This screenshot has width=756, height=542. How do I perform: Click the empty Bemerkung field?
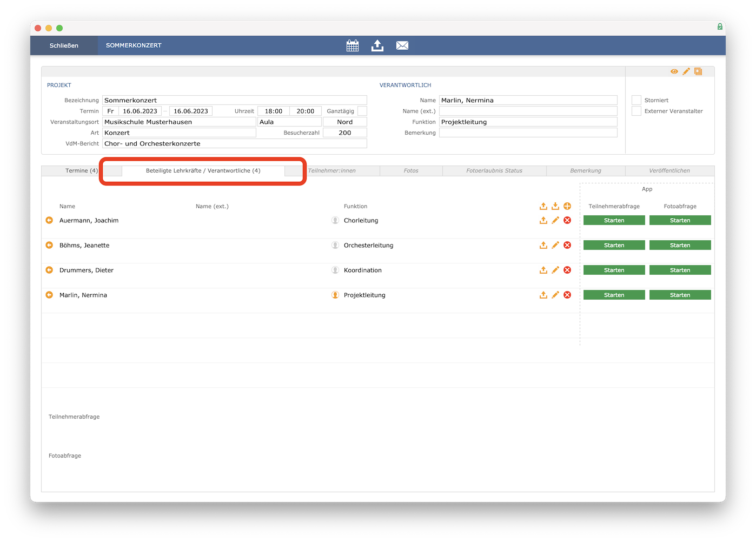528,133
